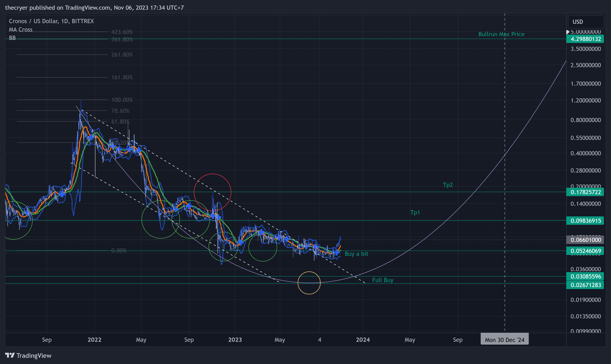Click the 'MA Cross' indicator label
611x364 pixels.
point(21,30)
